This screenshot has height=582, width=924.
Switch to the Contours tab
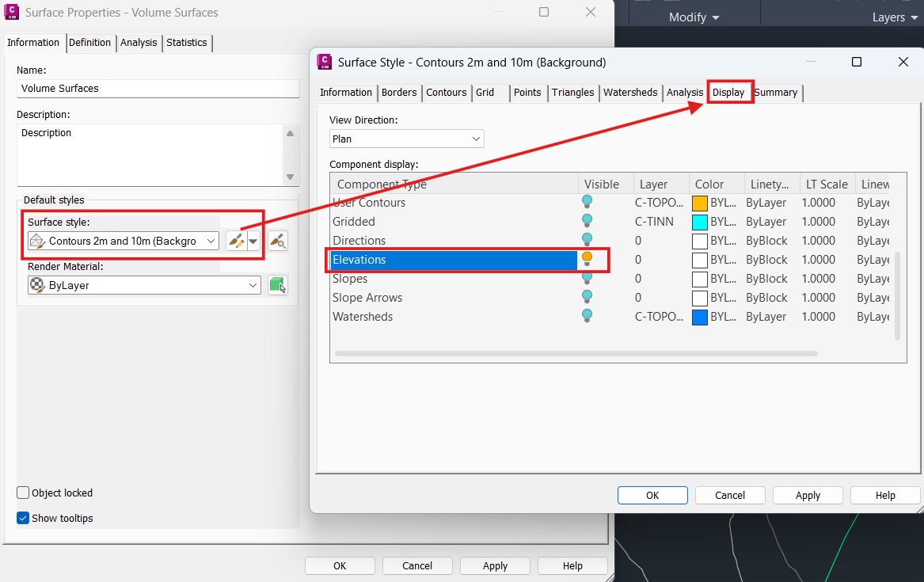[x=446, y=93]
